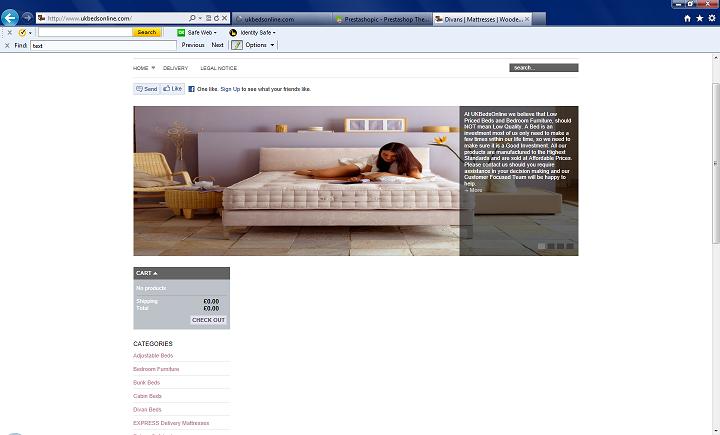Expand the HOME menu arrow
720x435 pixels.
pyautogui.click(x=153, y=68)
